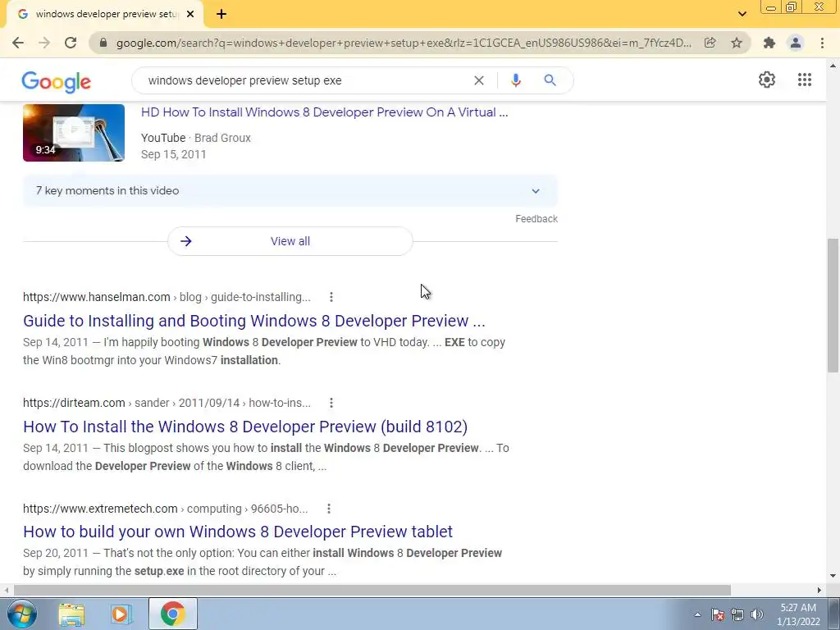Screen dimensions: 840x630
Task: Close the Google search tab
Action: 190,14
